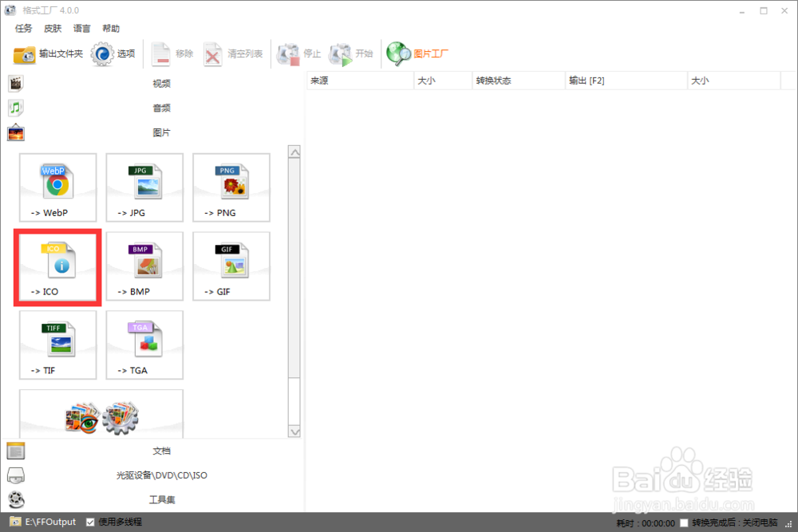Select the JPG conversion option
798x532 pixels.
coord(144,187)
